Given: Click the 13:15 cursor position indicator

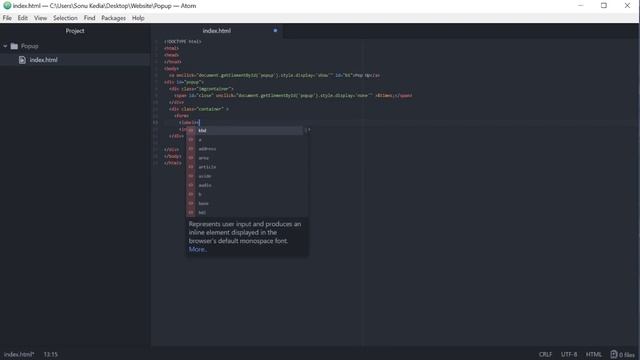Looking at the screenshot, I should point(51,354).
